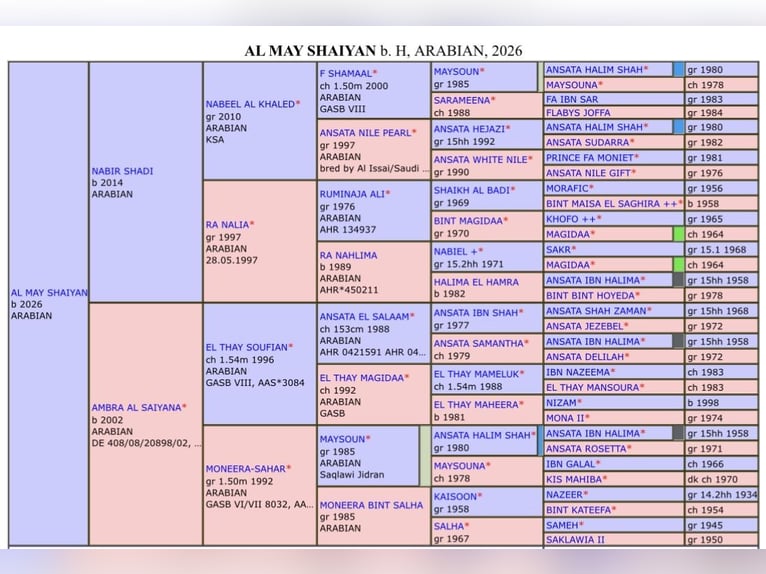Click the NABIEL + link
This screenshot has height=574, width=766.
pyautogui.click(x=456, y=252)
